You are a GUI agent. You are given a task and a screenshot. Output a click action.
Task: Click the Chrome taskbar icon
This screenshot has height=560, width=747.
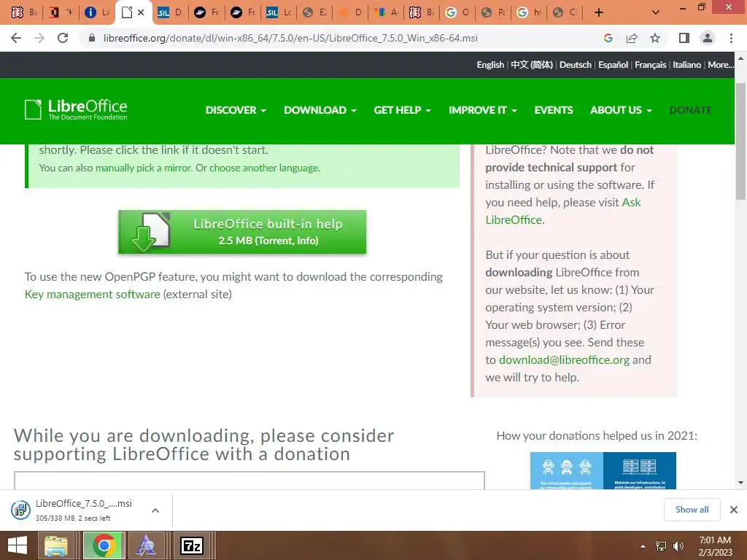(x=104, y=545)
